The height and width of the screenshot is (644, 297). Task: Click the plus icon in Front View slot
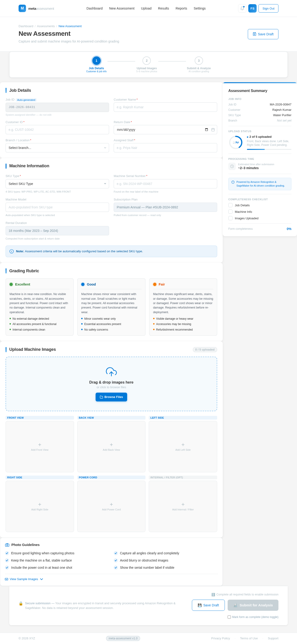(40, 444)
